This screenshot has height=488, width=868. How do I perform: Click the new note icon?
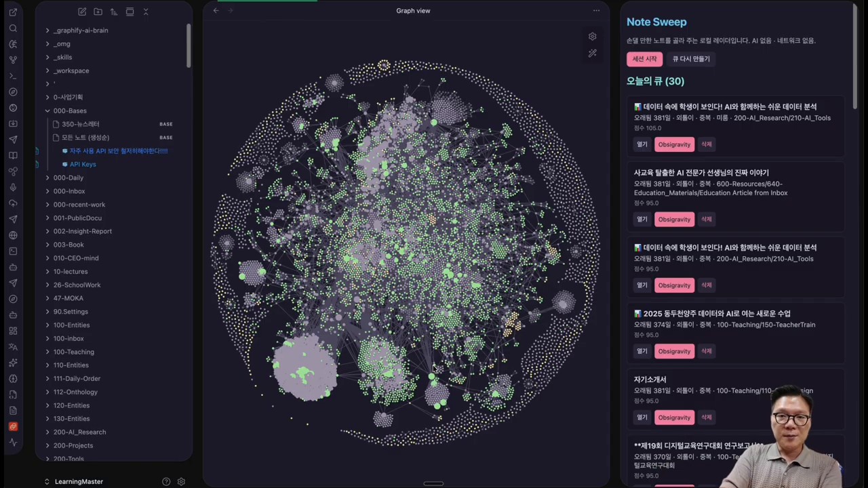pyautogui.click(x=82, y=12)
